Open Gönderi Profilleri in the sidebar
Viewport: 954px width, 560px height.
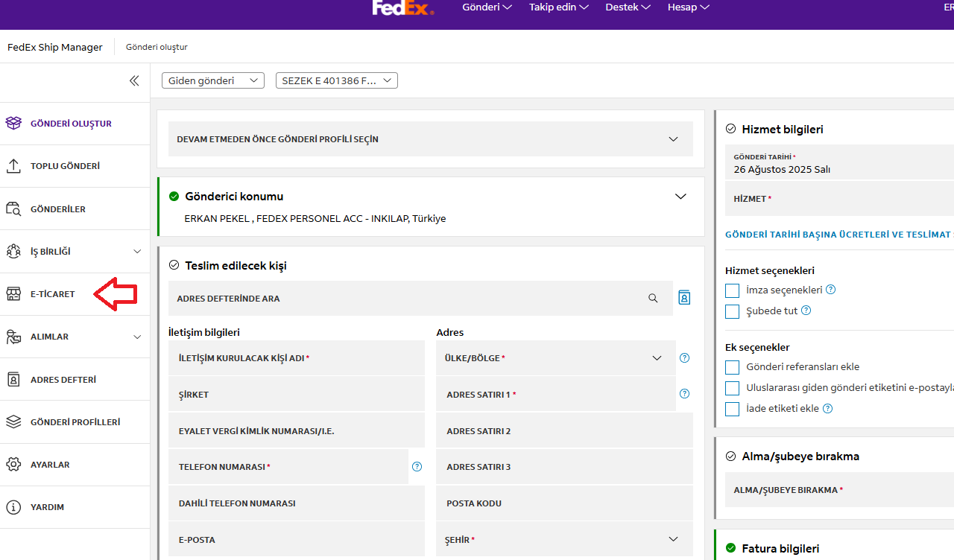tap(75, 422)
